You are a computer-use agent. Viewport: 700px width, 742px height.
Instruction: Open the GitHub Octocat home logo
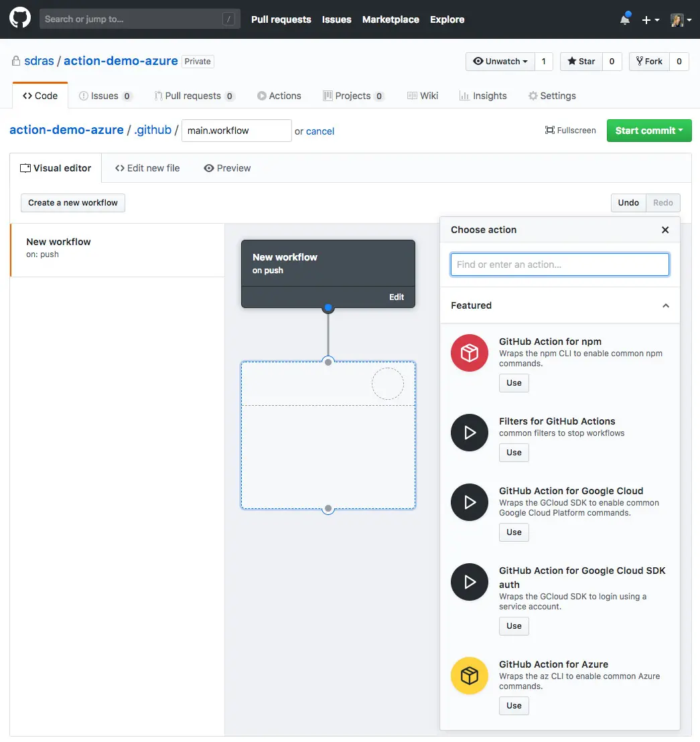[x=20, y=19]
